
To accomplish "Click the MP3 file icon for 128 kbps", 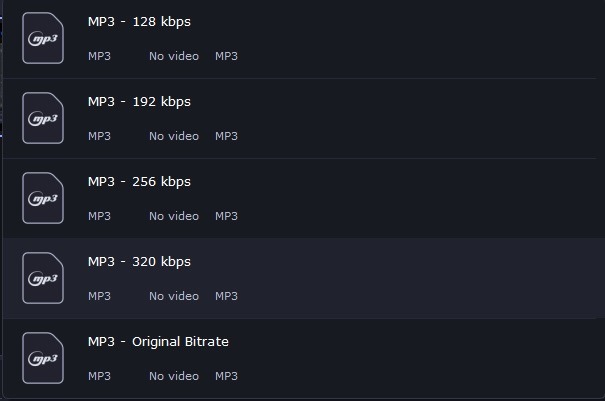I will pos(43,38).
